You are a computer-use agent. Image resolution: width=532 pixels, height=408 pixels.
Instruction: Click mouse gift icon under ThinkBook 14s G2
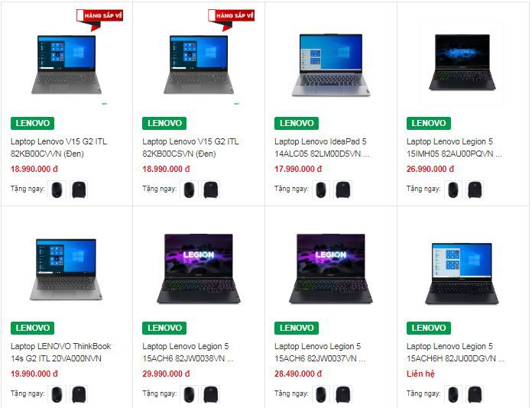[x=57, y=394]
